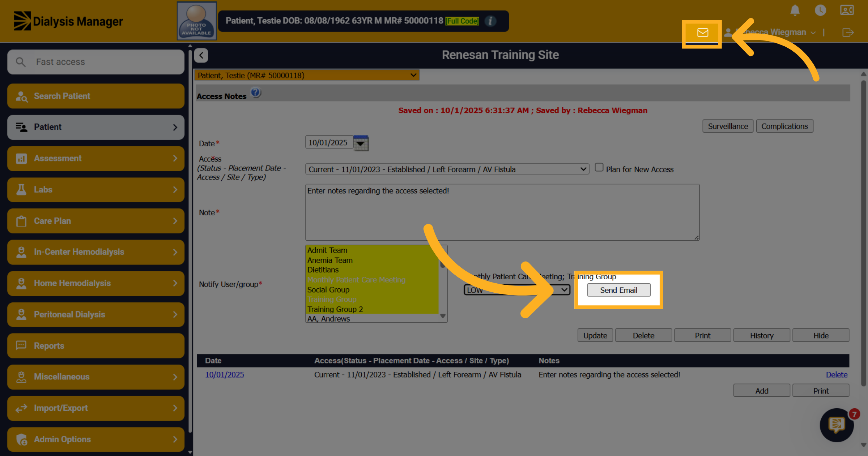Click the logout icon at top right
The height and width of the screenshot is (456, 868).
848,33
